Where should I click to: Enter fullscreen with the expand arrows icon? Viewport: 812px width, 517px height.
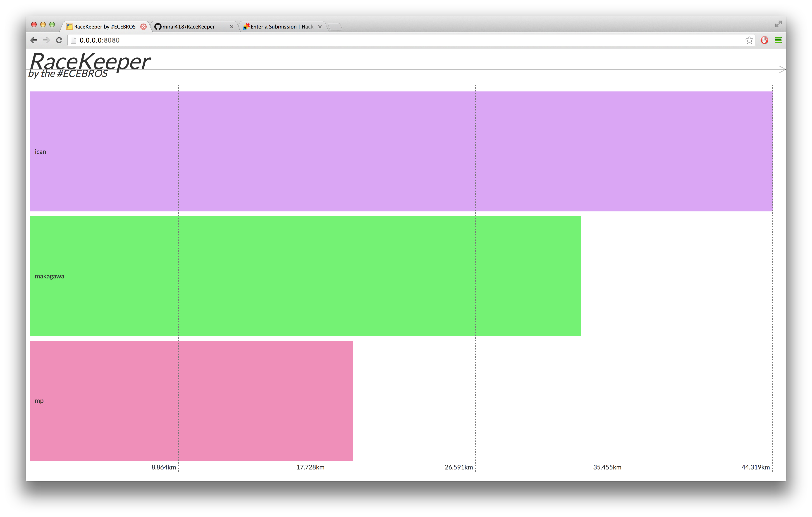778,24
